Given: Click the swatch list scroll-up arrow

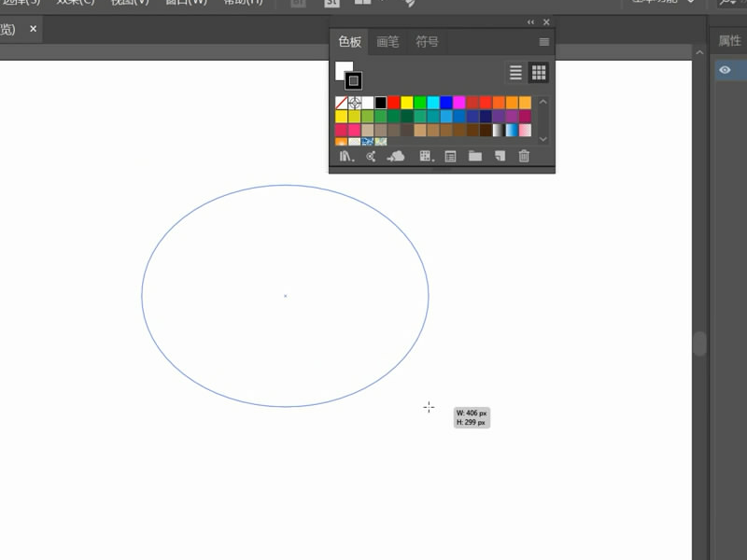Looking at the screenshot, I should [x=543, y=102].
